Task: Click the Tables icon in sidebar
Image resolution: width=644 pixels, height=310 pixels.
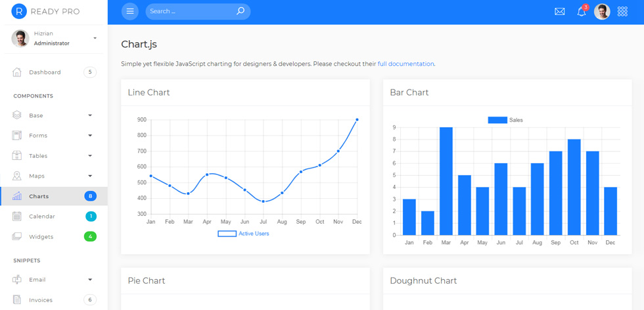Action: tap(17, 155)
